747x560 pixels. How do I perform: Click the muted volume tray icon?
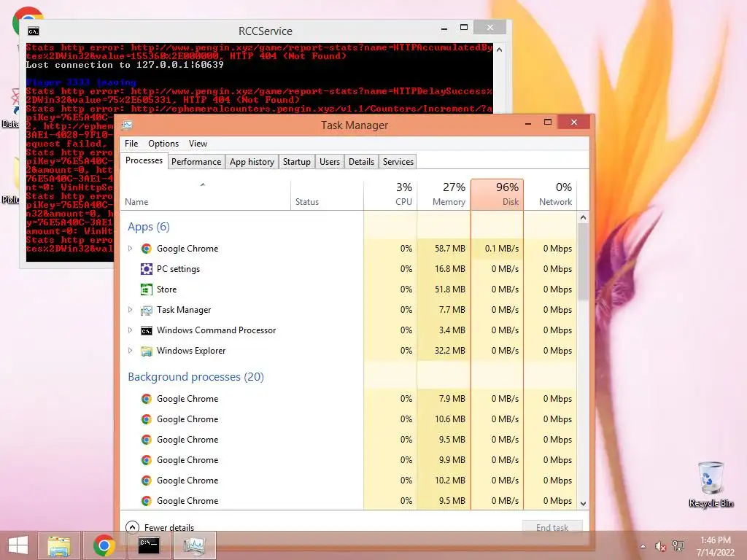[x=660, y=546]
